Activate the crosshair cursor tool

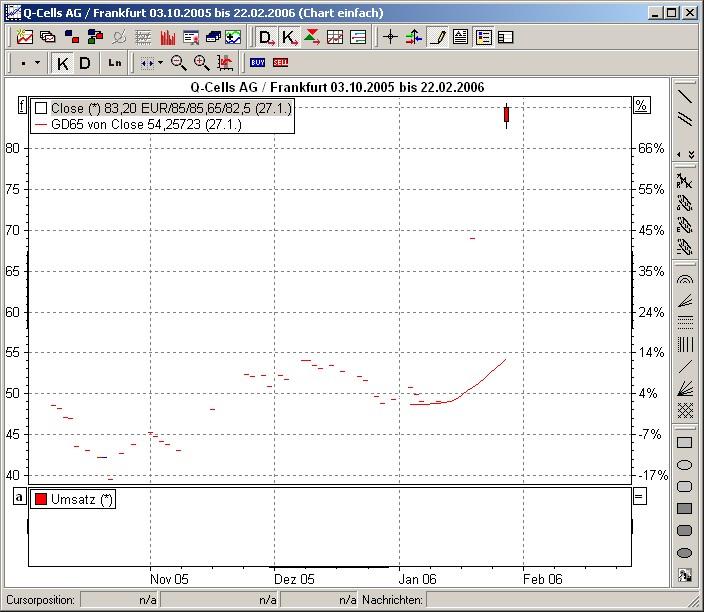pyautogui.click(x=391, y=37)
